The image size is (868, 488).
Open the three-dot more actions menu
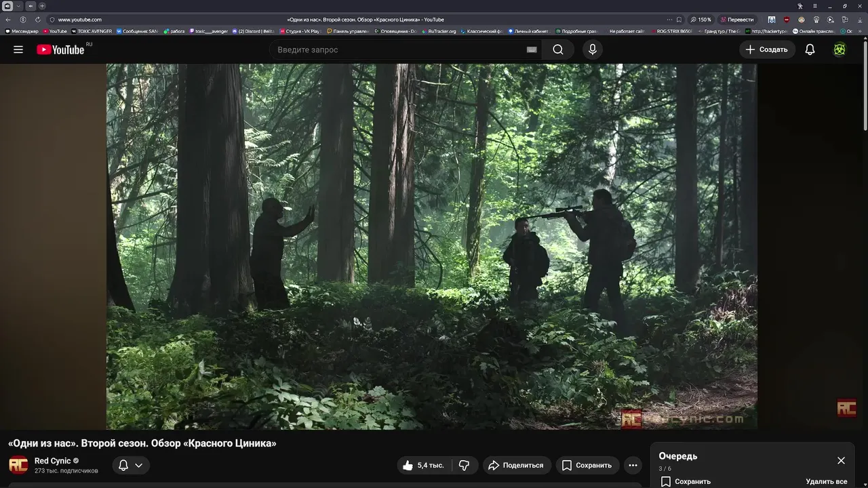(x=633, y=465)
